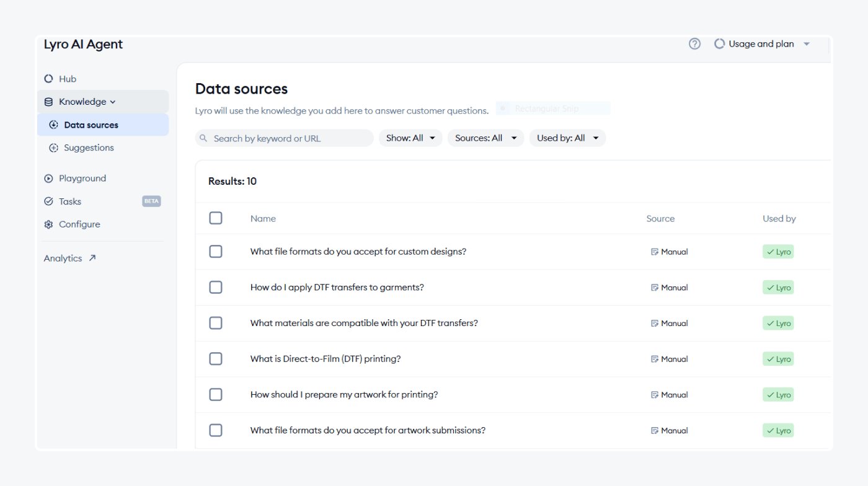Viewport: 868px width, 486px height.
Task: Open the Usage and plan menu
Action: click(x=762, y=44)
